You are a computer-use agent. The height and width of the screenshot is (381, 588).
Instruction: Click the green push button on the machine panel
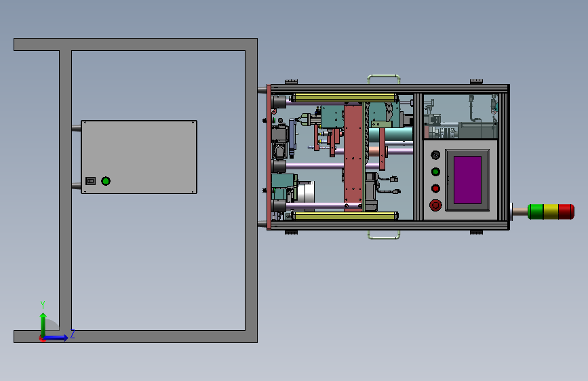[435, 172]
